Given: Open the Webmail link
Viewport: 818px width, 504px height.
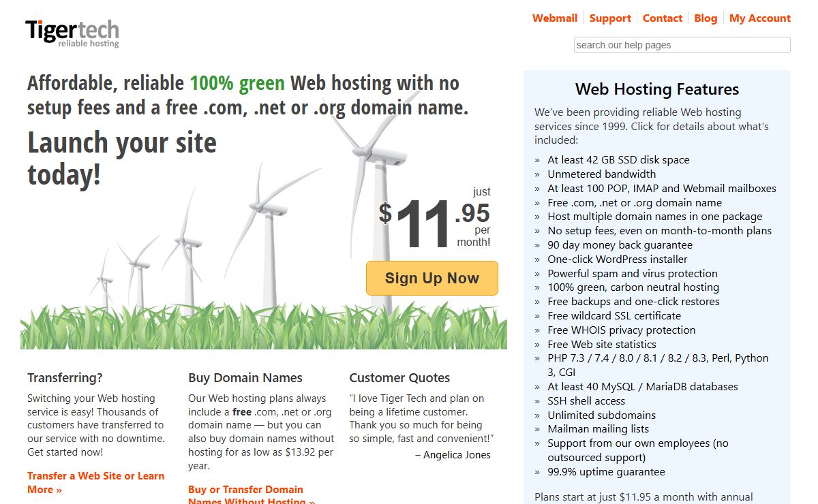Looking at the screenshot, I should tap(555, 18).
